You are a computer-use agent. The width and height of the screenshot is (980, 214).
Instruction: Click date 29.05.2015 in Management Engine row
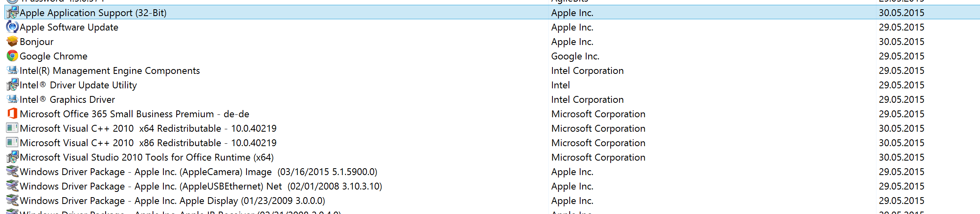click(x=901, y=71)
